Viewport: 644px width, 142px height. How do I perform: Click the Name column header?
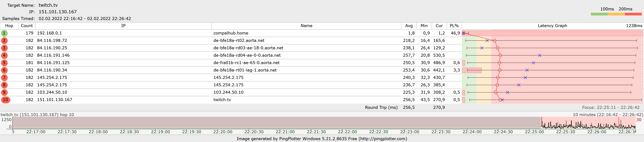(x=307, y=26)
